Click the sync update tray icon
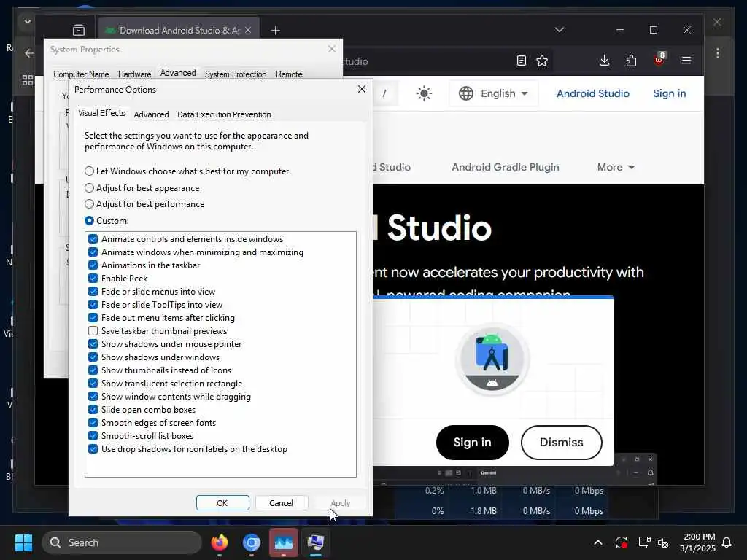The image size is (747, 560). [x=622, y=542]
